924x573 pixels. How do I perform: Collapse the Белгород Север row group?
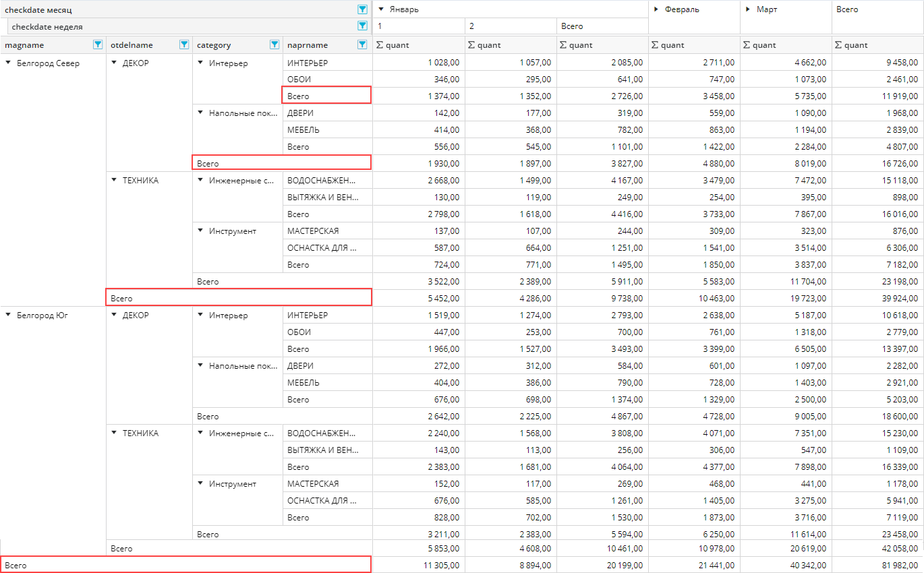(x=8, y=63)
